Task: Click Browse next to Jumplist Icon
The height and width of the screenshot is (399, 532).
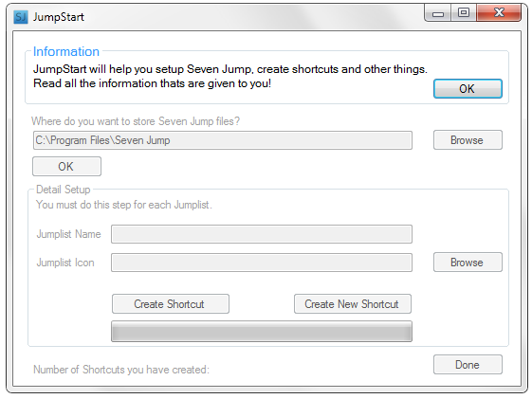Action: 468,263
